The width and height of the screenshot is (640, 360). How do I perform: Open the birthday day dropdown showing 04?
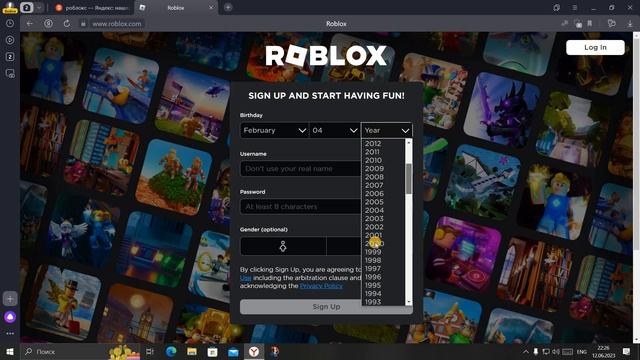[334, 130]
